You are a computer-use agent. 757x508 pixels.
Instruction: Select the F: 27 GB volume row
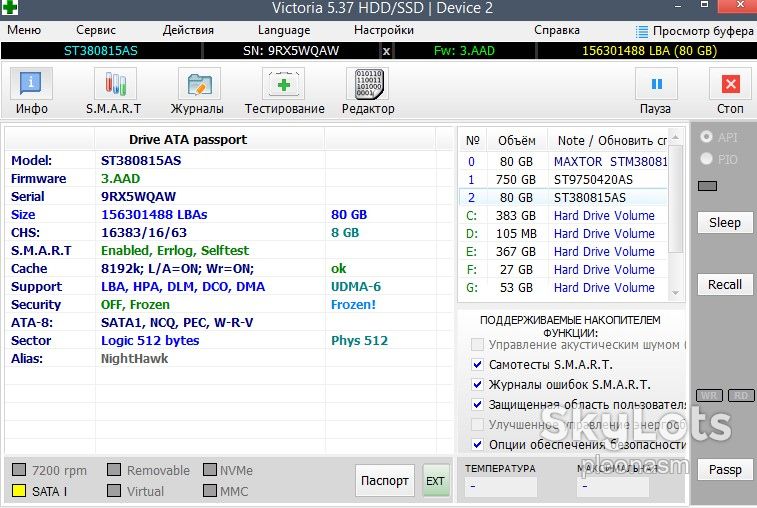563,269
